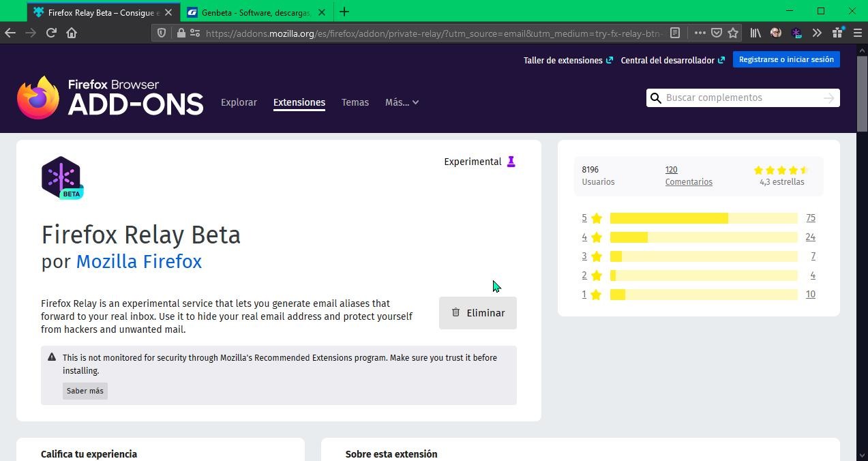The image size is (868, 461).
Task: Reload the current page
Action: (51, 33)
